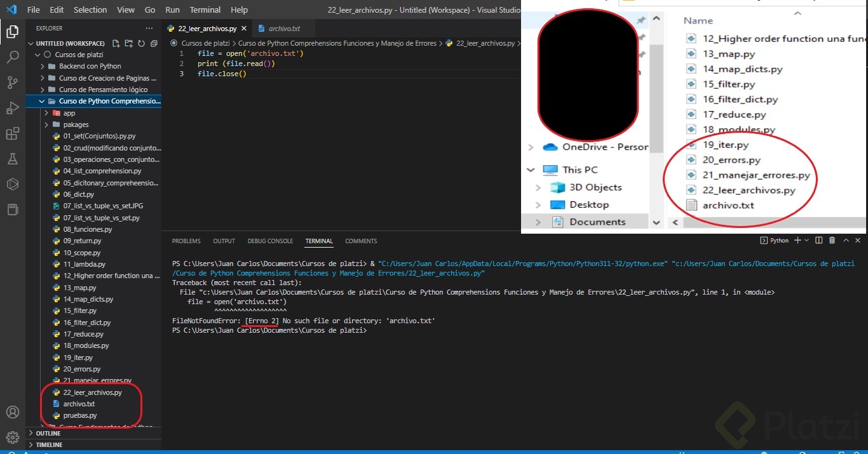Open pruebas.py in Explorer tree

(80, 415)
